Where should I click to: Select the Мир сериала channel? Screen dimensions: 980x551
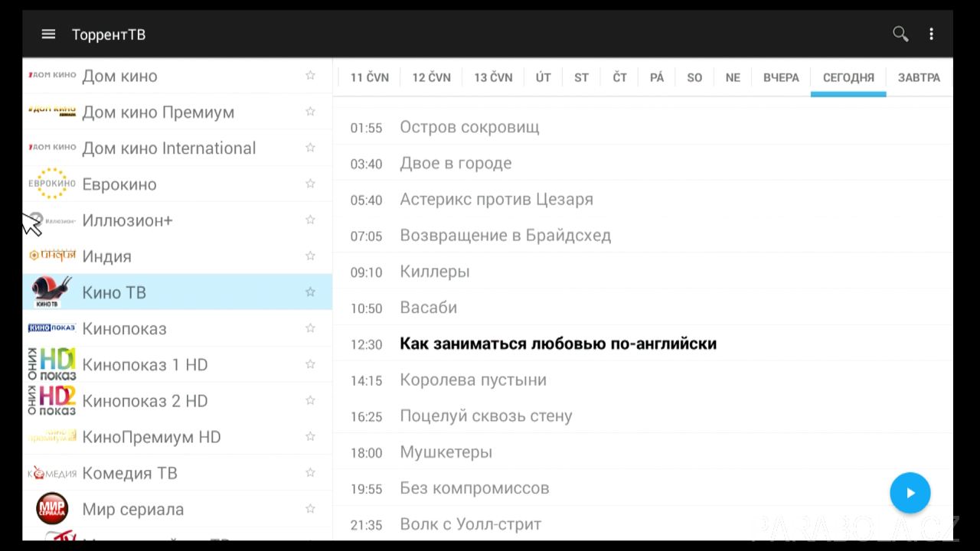178,509
